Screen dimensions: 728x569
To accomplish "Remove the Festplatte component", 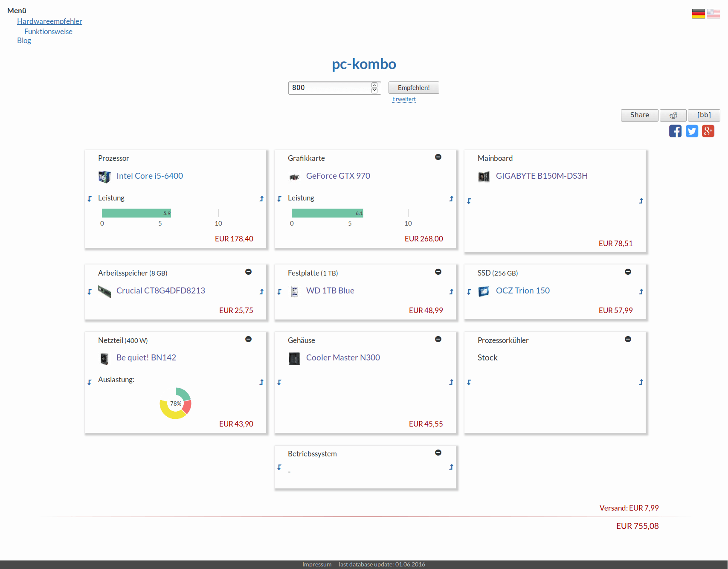I will tap(438, 272).
